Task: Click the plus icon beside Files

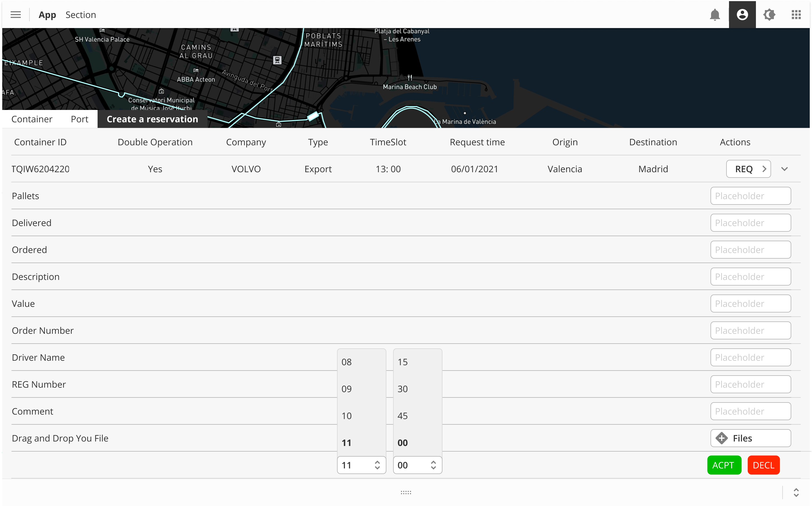Action: 722,438
